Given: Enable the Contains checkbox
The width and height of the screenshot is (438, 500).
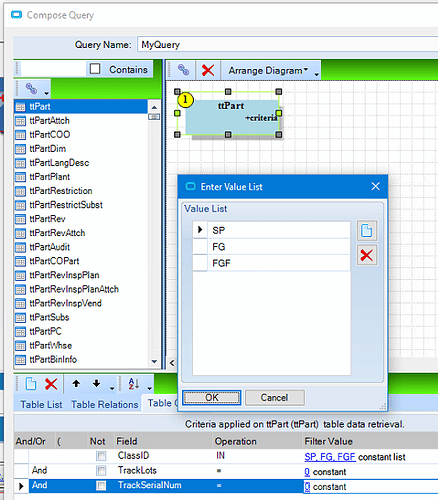Looking at the screenshot, I should [x=95, y=69].
